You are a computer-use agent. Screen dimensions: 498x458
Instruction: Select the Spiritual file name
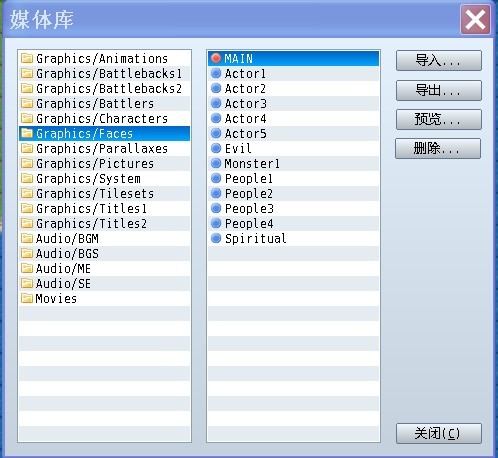pos(256,239)
